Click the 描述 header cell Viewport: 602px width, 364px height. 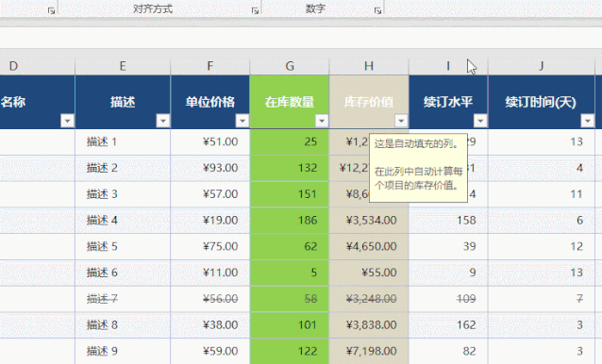[x=123, y=102]
